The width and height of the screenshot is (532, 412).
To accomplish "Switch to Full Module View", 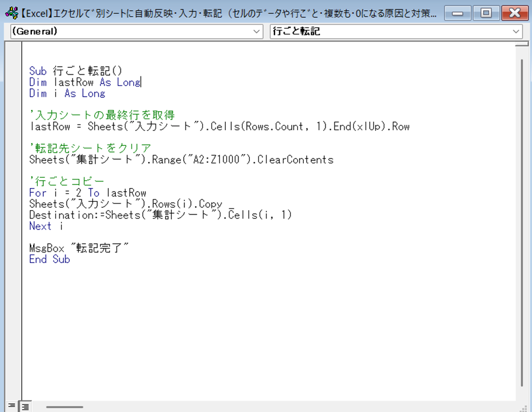I will coord(25,405).
